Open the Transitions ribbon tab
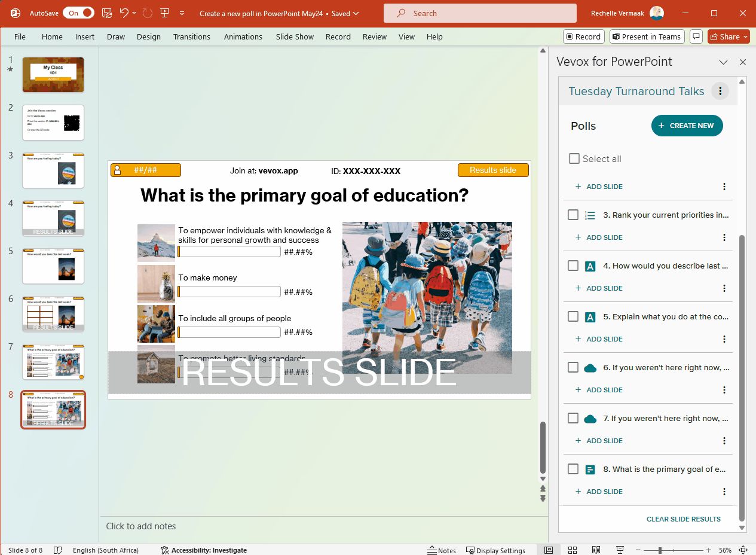Screen dimensions: 756x555 [191, 36]
